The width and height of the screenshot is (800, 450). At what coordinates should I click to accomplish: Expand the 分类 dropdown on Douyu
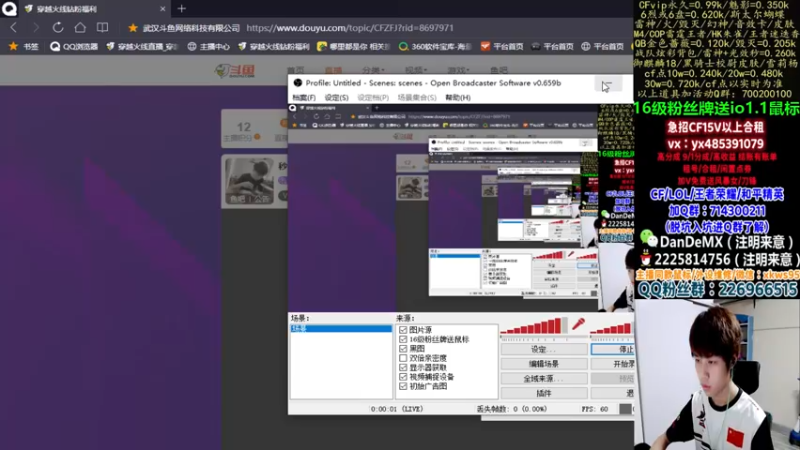coord(373,70)
